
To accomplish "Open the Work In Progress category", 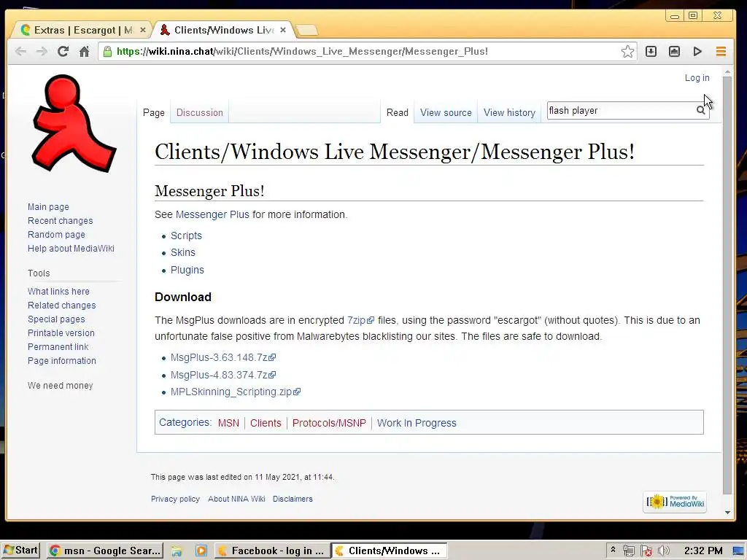I will [x=417, y=423].
